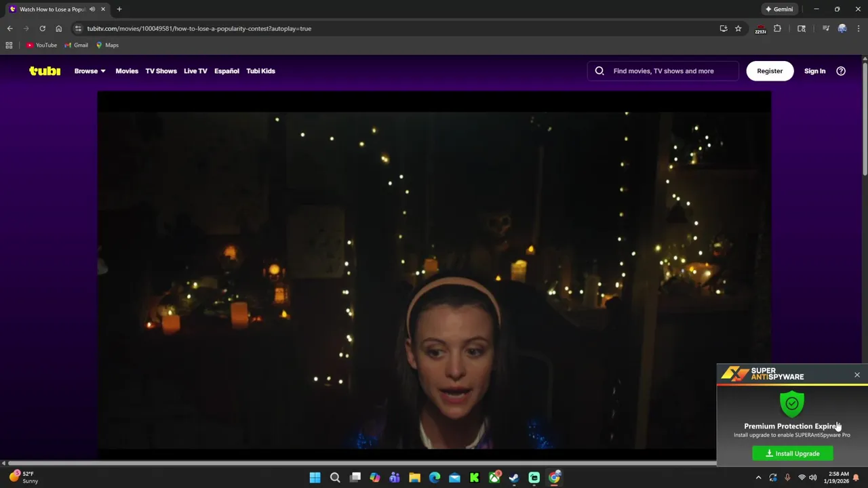This screenshot has height=488, width=868.
Task: Open Steam from the taskbar
Action: (514, 478)
